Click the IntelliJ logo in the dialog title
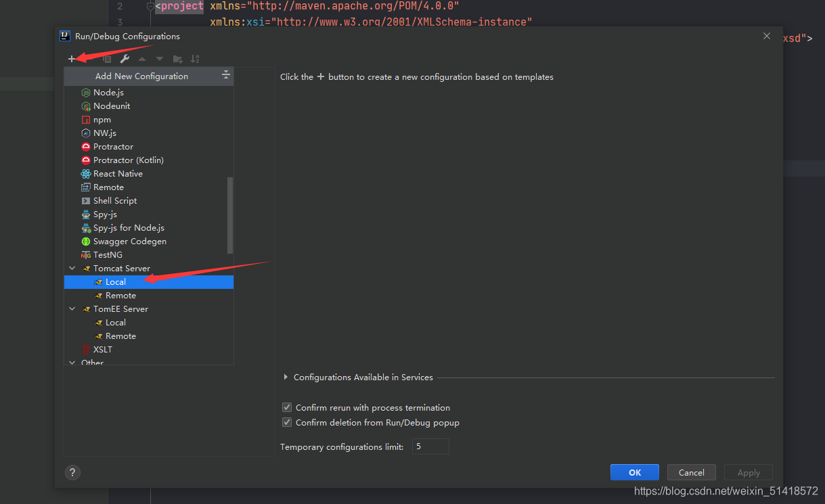The height and width of the screenshot is (504, 825). (x=64, y=36)
